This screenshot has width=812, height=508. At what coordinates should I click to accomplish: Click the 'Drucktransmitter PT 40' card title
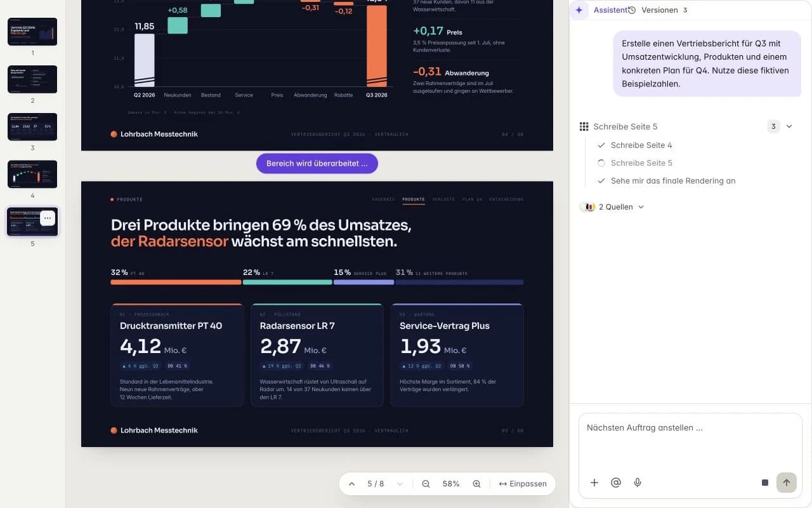click(171, 326)
